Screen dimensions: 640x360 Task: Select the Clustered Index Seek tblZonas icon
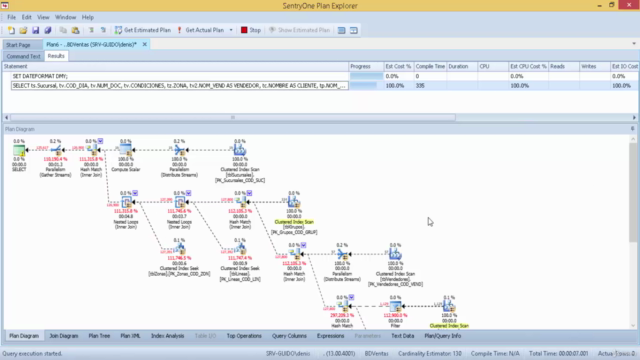pos(179,249)
